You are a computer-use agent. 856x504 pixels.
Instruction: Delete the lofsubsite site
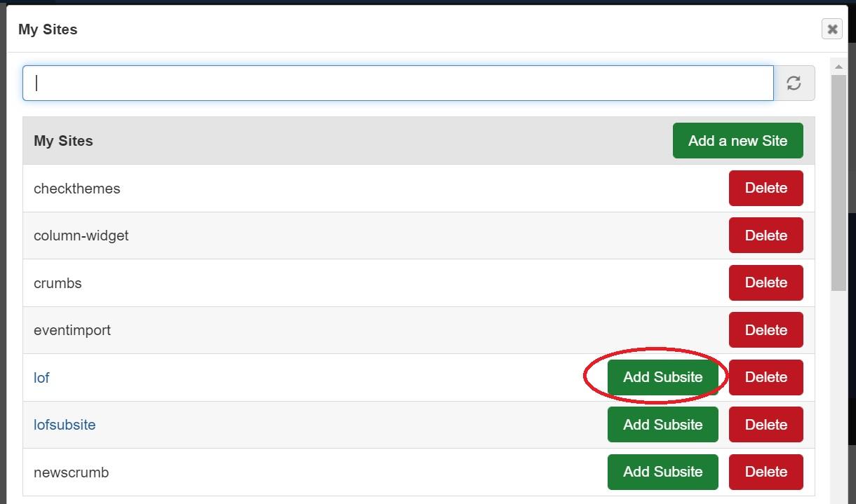[766, 425]
